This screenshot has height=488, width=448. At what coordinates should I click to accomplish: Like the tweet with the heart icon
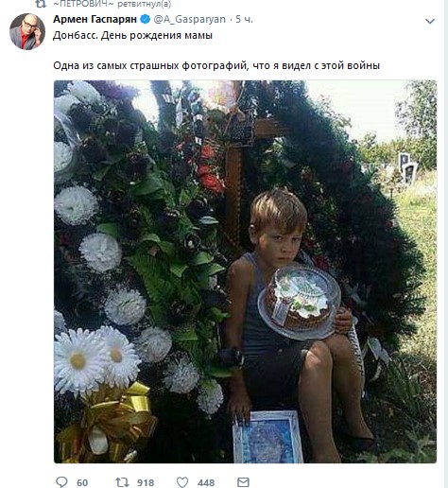coord(182,482)
